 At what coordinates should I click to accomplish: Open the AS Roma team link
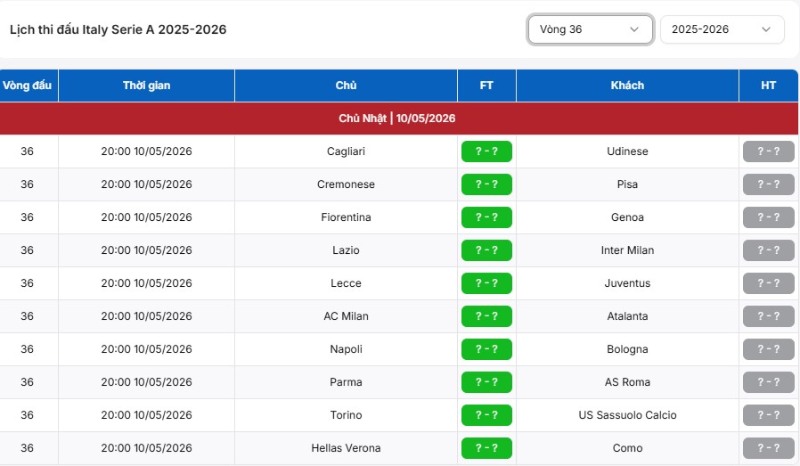pos(628,382)
